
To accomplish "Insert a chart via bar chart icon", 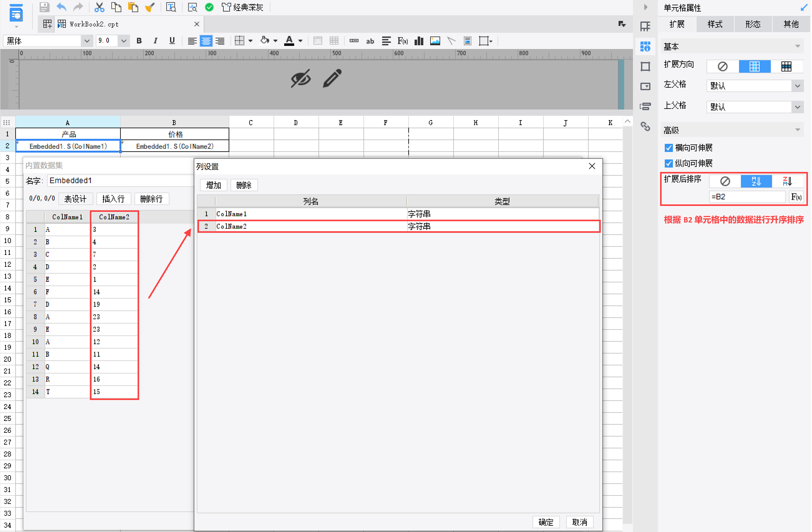I will [419, 41].
